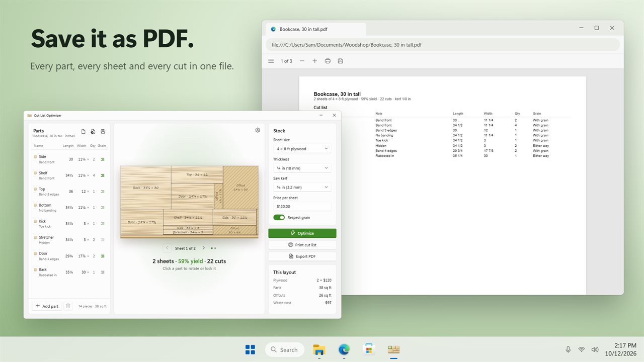Viewport: 644px width, 362px height.
Task: Click the new file icon in Parts header
Action: pyautogui.click(x=84, y=132)
